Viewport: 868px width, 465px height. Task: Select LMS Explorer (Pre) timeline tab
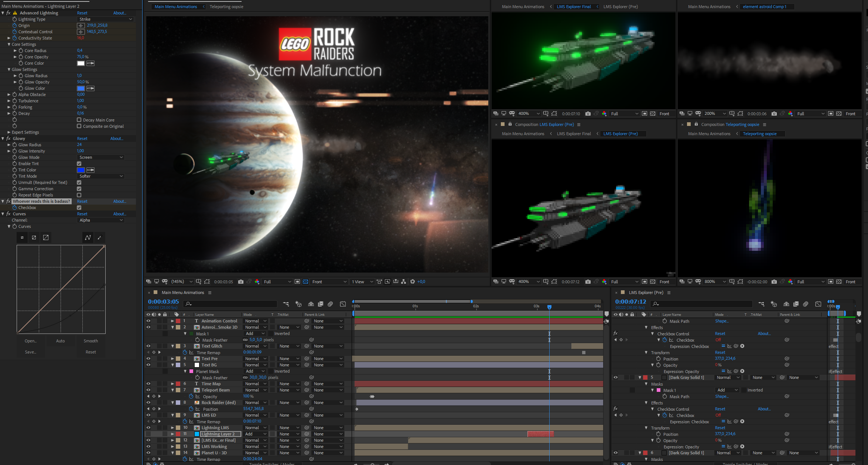coord(646,293)
